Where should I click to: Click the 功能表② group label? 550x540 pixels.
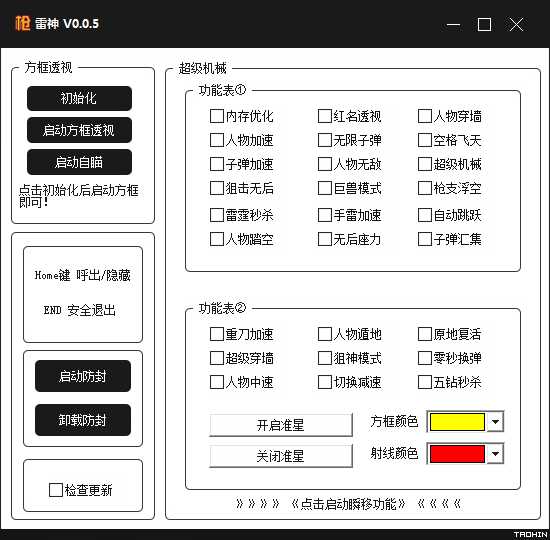222,308
